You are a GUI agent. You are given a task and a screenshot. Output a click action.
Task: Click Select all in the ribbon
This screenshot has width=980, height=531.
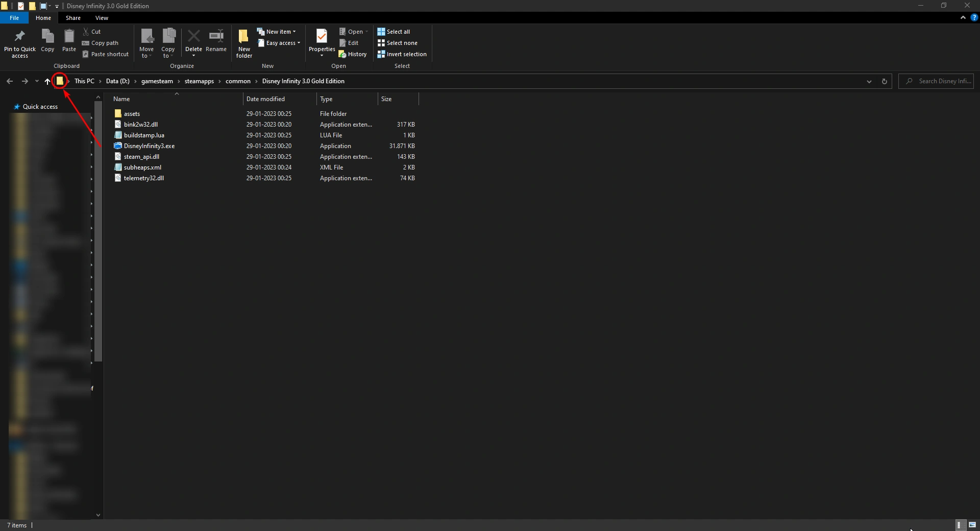click(x=394, y=32)
